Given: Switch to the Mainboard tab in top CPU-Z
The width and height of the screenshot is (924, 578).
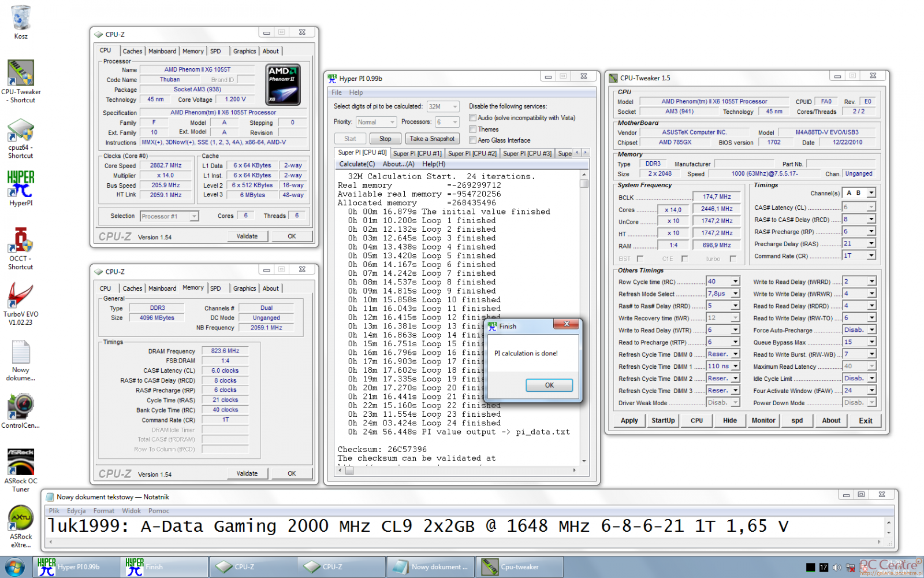Looking at the screenshot, I should click(162, 51).
